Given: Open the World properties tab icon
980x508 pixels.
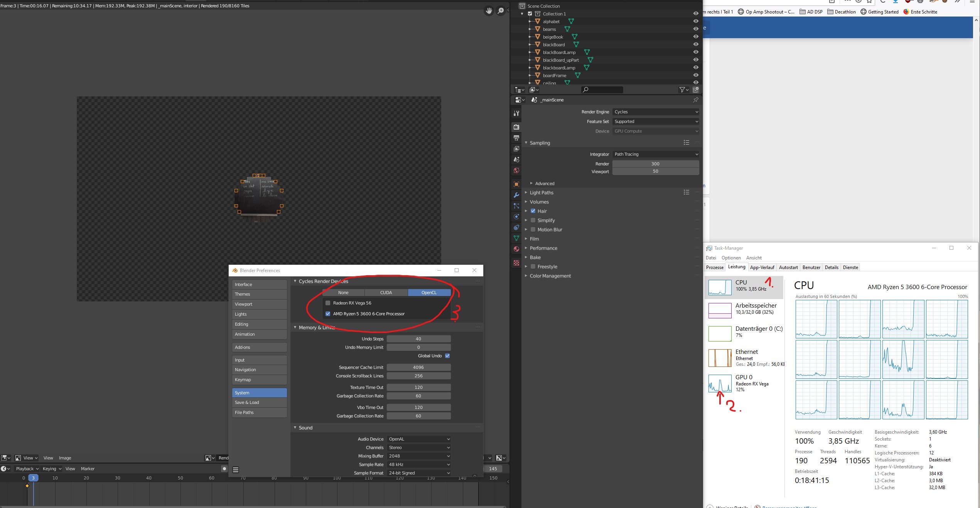Looking at the screenshot, I should tap(516, 170).
